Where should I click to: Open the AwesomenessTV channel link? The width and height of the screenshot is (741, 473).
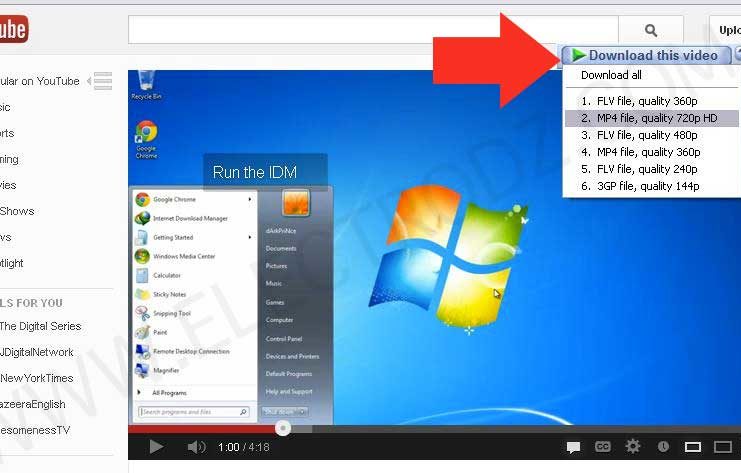(35, 430)
